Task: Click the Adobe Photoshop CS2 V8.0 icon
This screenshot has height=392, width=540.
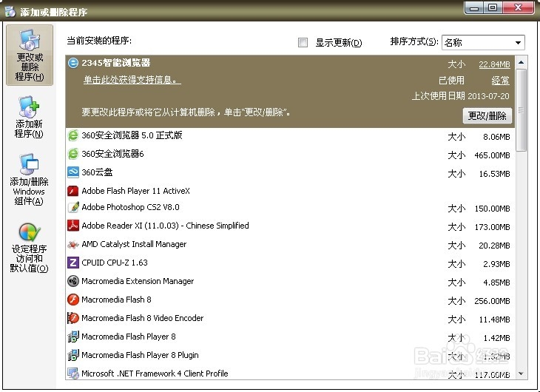Action: click(x=73, y=207)
